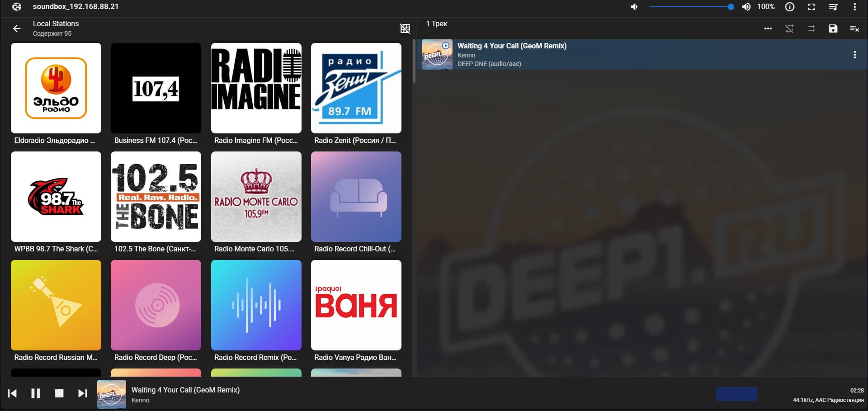This screenshot has width=868, height=411.
Task: Open Radio Vanya station
Action: pyautogui.click(x=356, y=305)
